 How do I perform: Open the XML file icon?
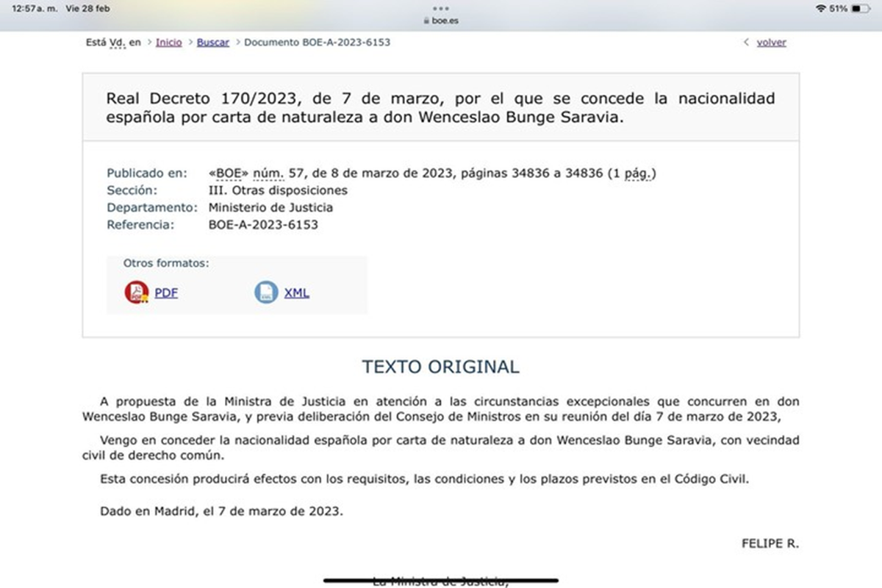point(266,293)
